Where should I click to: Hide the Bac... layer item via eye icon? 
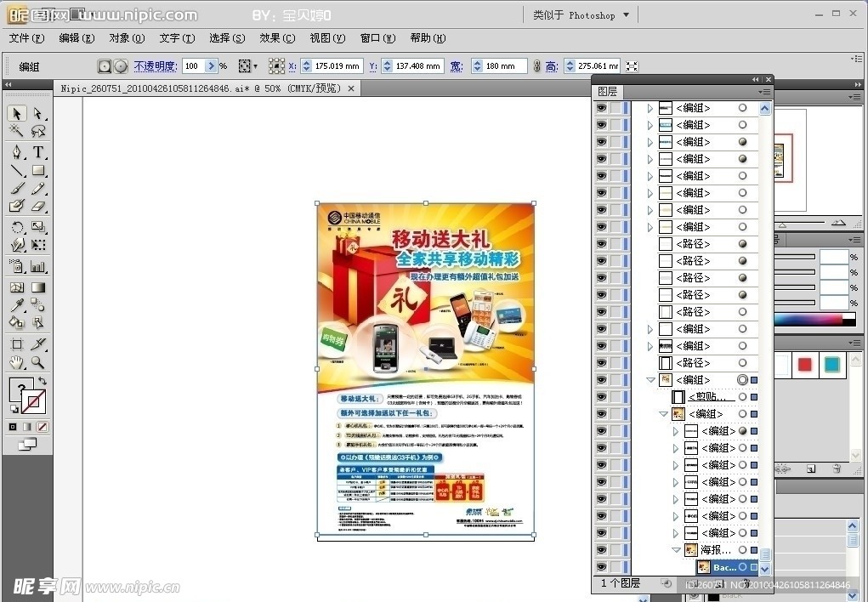pos(601,567)
